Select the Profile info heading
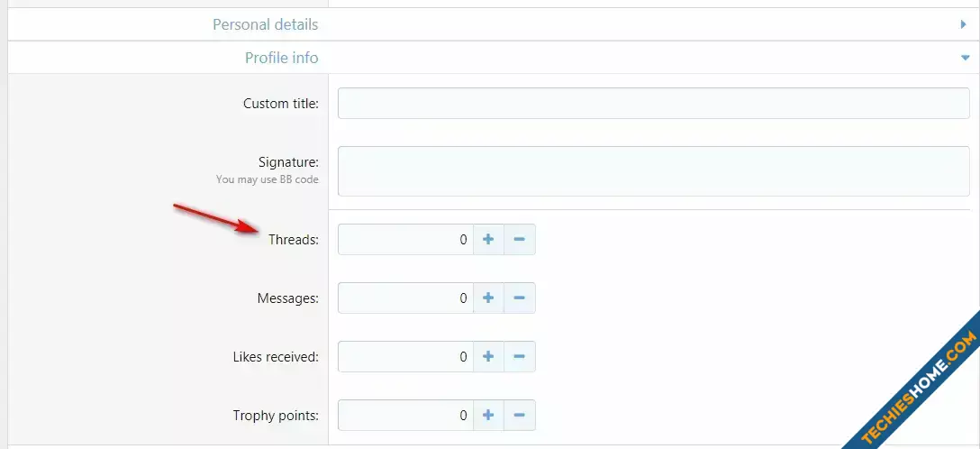The height and width of the screenshot is (449, 980). (x=281, y=58)
